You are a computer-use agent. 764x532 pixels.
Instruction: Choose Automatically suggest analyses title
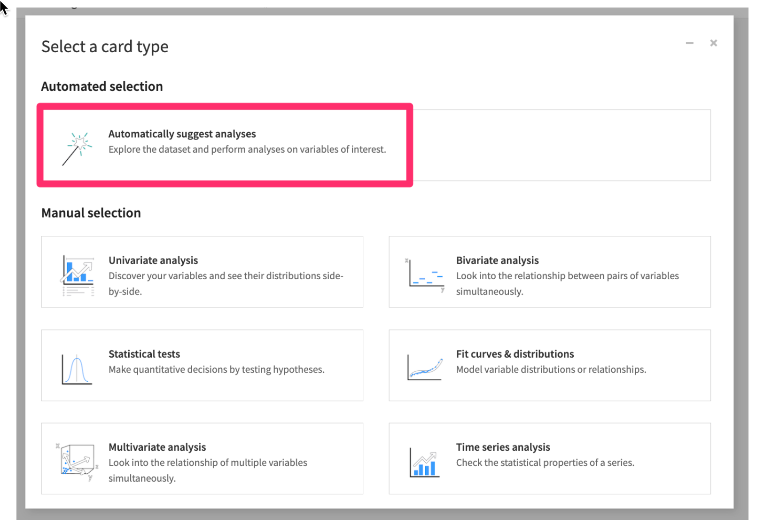click(x=182, y=134)
